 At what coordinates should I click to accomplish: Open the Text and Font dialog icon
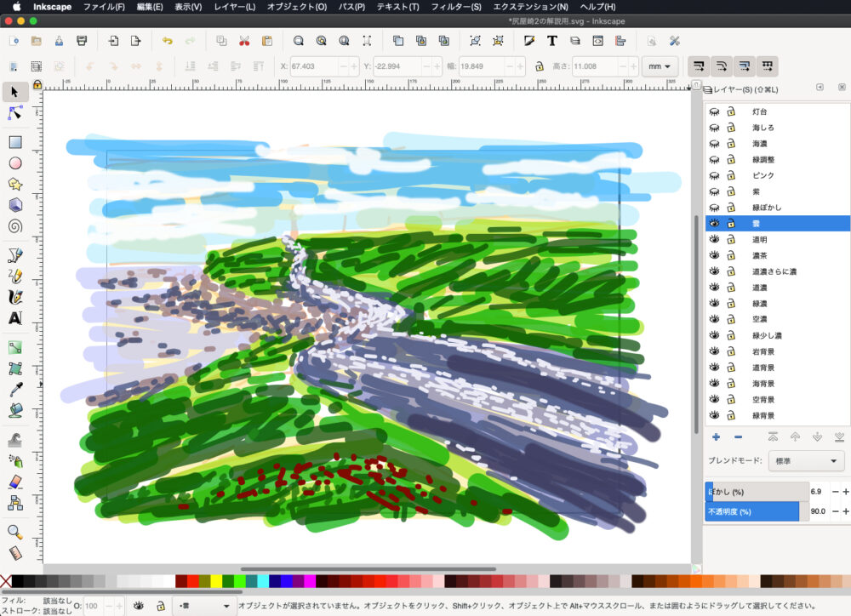click(x=552, y=40)
